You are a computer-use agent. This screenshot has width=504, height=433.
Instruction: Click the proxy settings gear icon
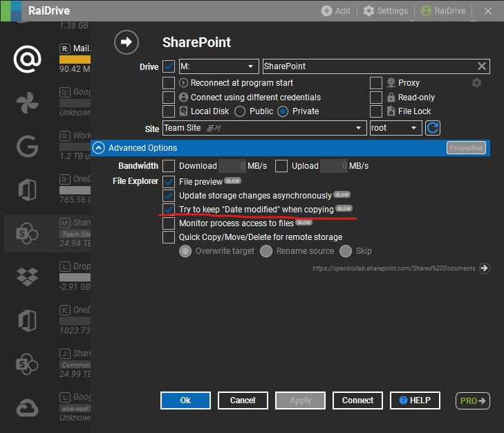click(476, 83)
